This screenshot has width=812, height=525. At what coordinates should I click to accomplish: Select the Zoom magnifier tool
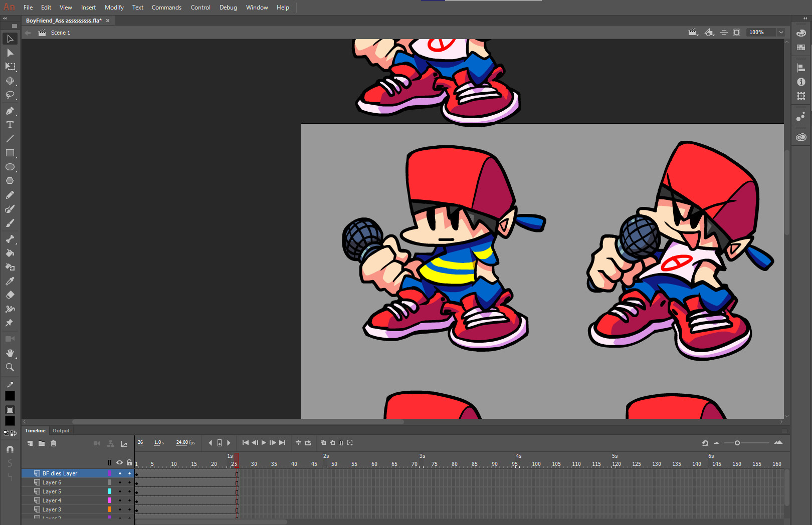click(x=10, y=367)
